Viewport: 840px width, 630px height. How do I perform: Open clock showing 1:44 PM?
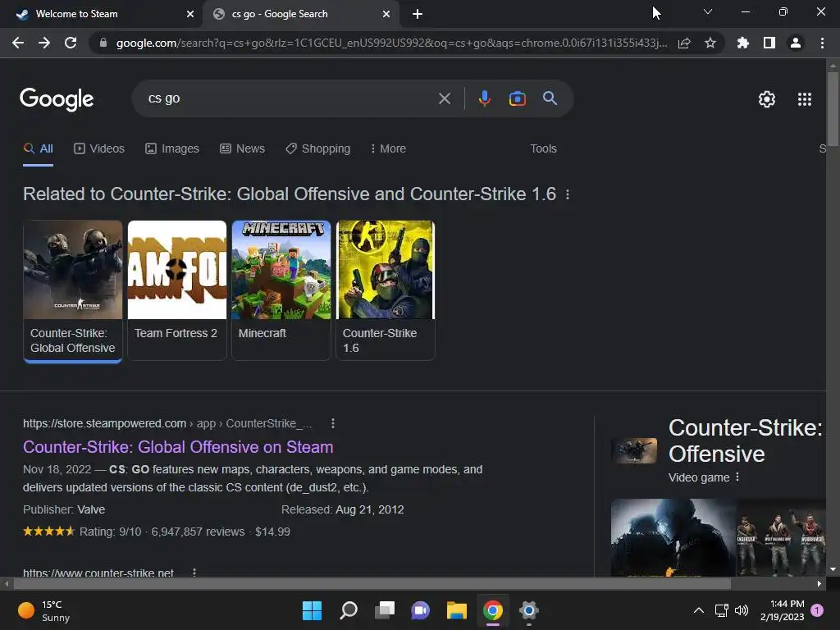(x=782, y=610)
